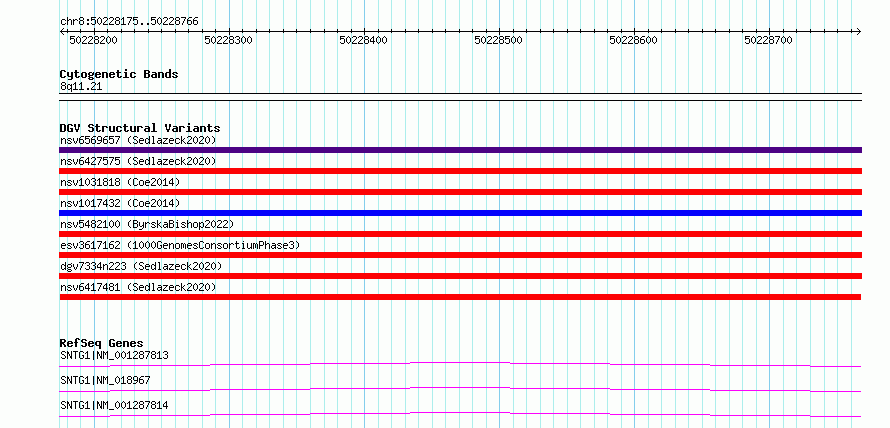Open variant dgv7334n223 (Sedlazeck2020) label
This screenshot has width=890, height=428.
(x=141, y=266)
